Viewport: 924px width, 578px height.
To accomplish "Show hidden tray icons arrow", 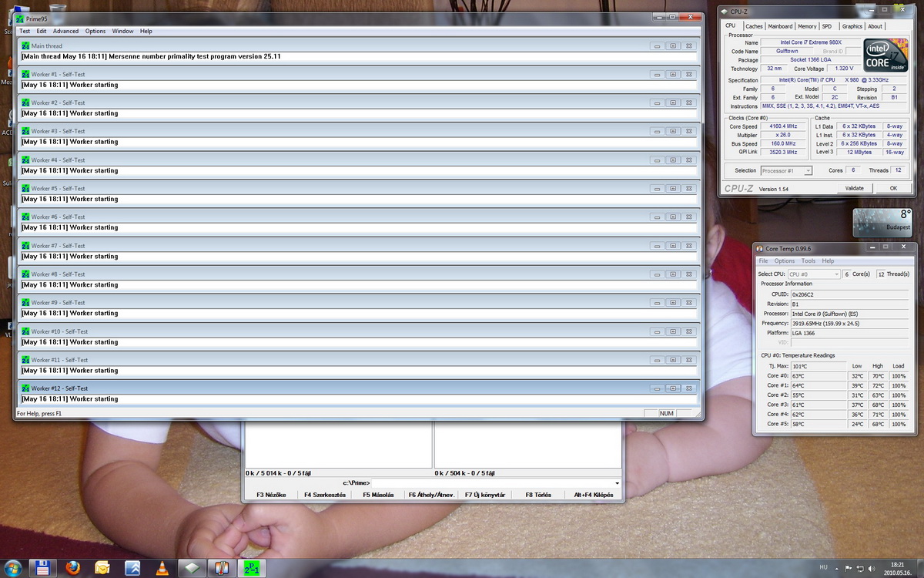I will [x=837, y=568].
